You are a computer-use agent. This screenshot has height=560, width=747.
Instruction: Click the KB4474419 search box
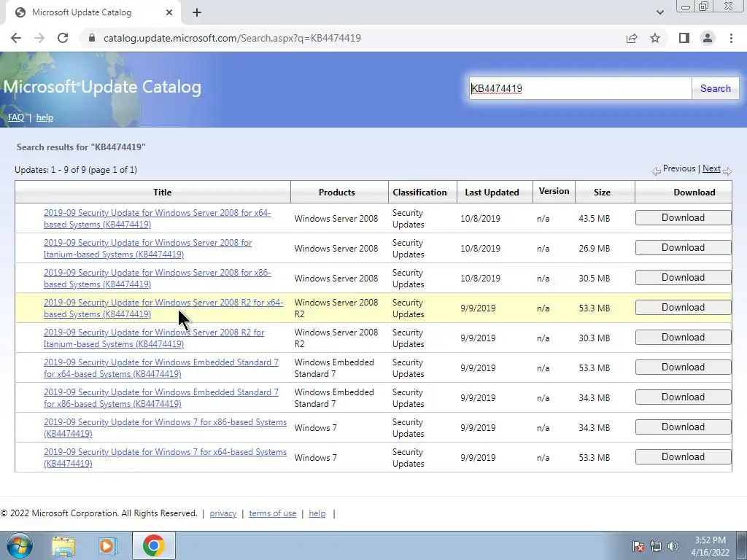580,88
